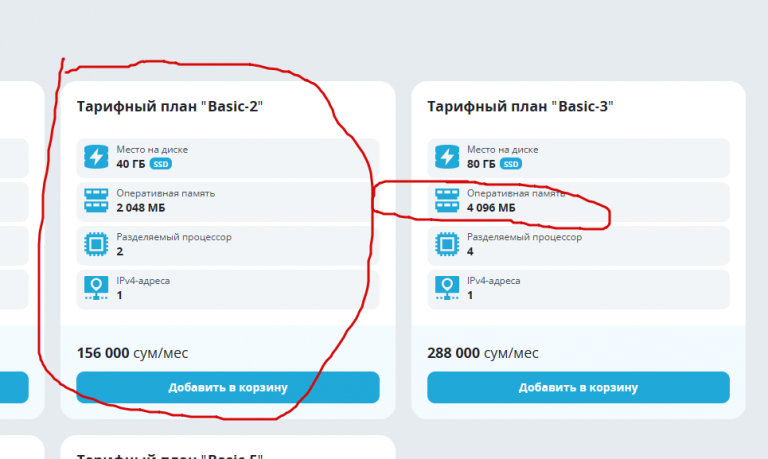Click IPv4-адреса label in Basic-3 card
768x459 pixels.
493,281
